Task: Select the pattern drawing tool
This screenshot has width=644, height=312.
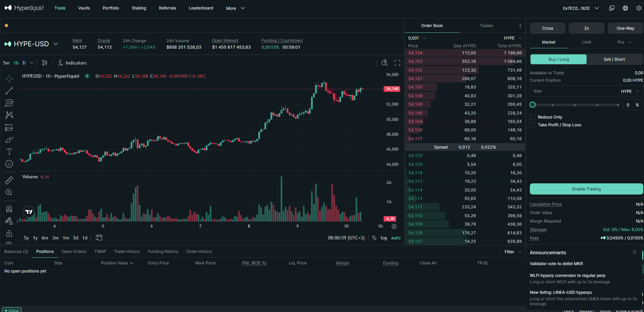Action: pyautogui.click(x=9, y=115)
